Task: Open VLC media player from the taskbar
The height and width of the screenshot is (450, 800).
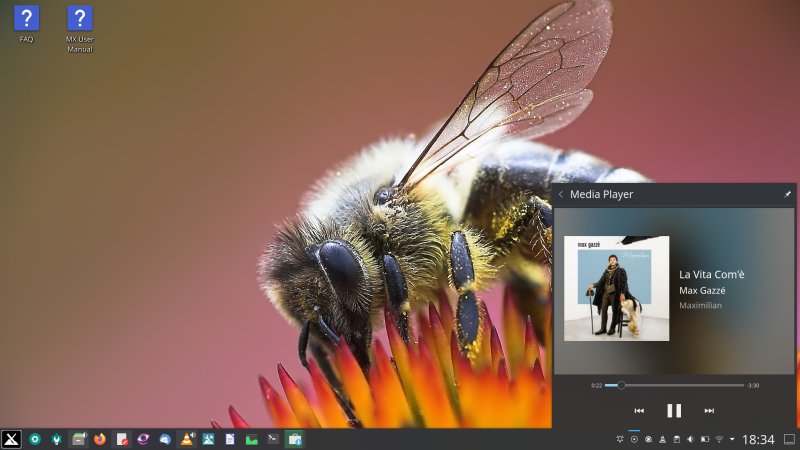Action: (187, 439)
